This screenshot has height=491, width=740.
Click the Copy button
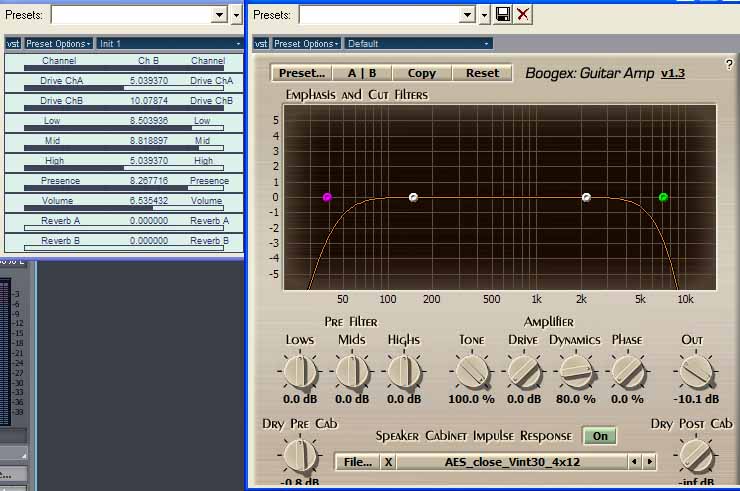[421, 73]
